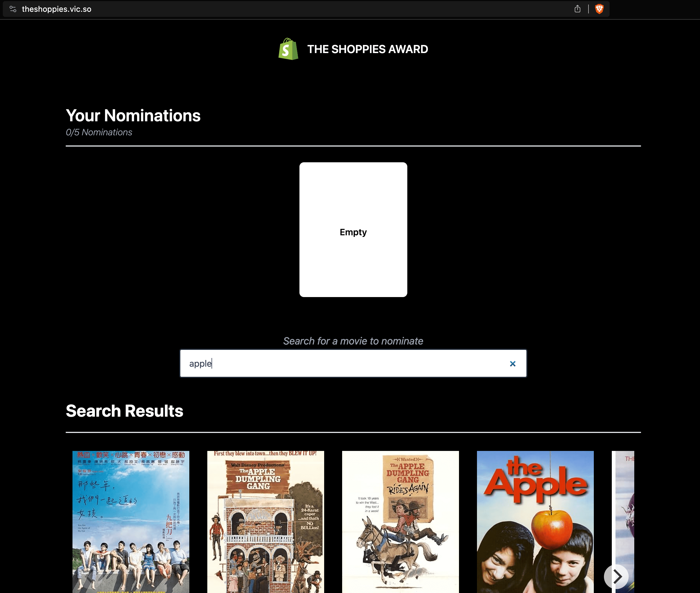This screenshot has width=700, height=593.
Task: Select the You Are the Apple poster
Action: tap(131, 522)
